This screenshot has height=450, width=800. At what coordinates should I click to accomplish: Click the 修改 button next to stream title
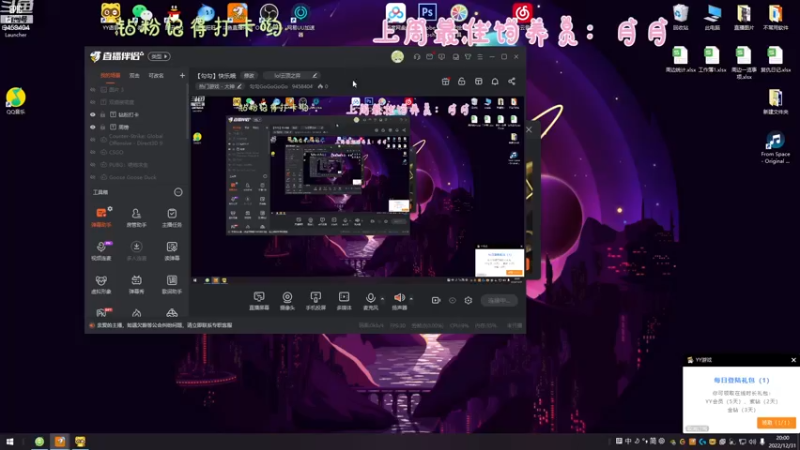tap(249, 76)
